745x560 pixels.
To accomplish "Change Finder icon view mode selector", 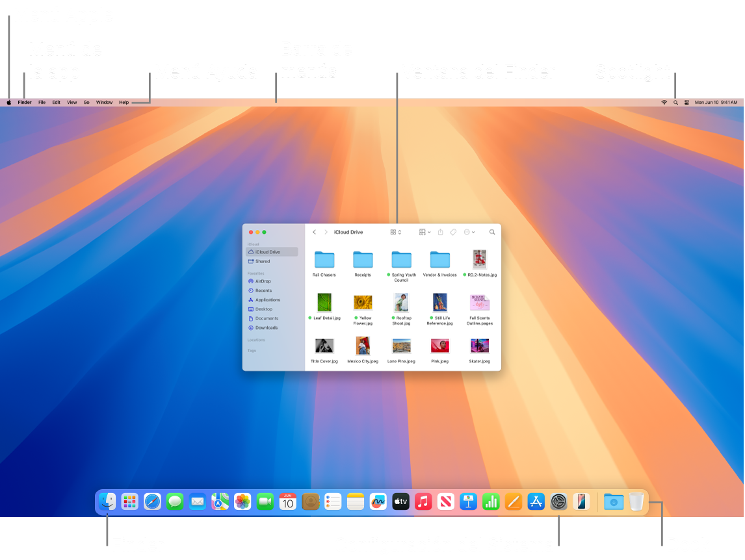I will point(396,233).
